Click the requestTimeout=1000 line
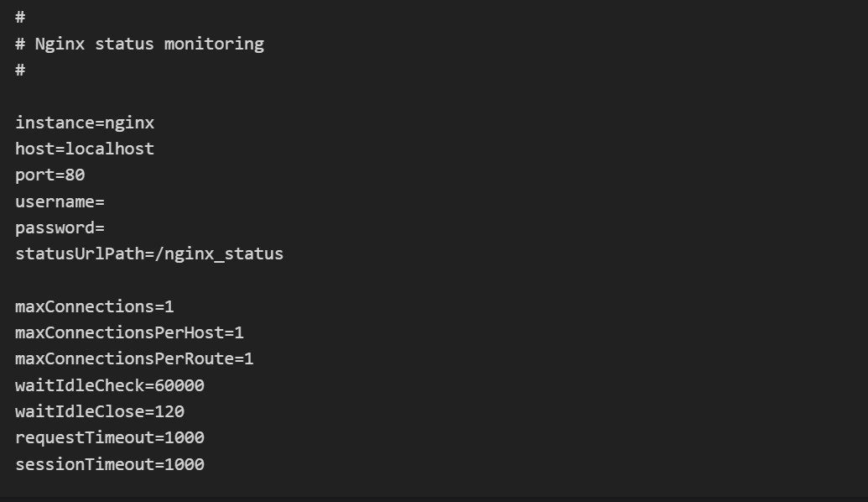The width and height of the screenshot is (868, 502). [110, 437]
